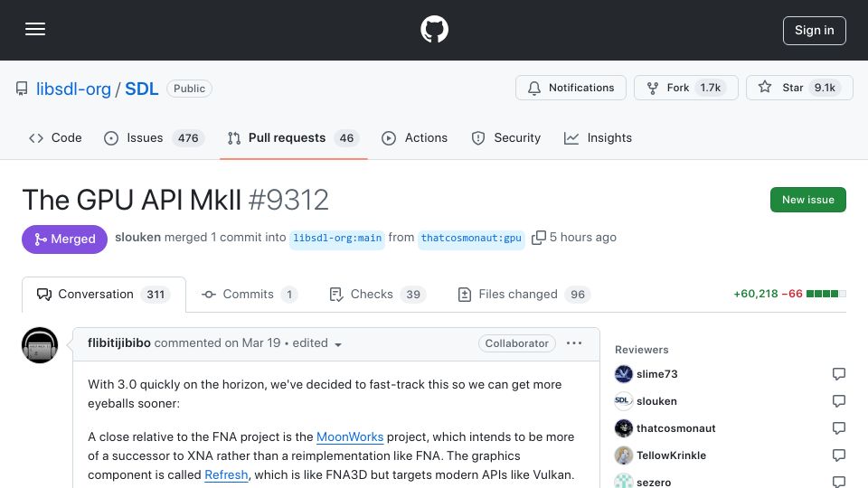Image resolution: width=868 pixels, height=488 pixels.
Task: Select the Conversation tab
Action: 103,295
